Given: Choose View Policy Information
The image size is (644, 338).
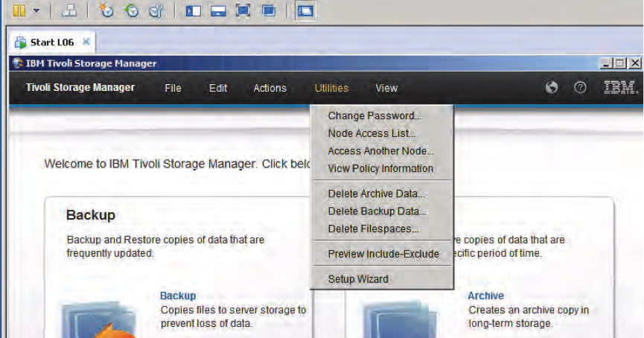Looking at the screenshot, I should tap(382, 169).
